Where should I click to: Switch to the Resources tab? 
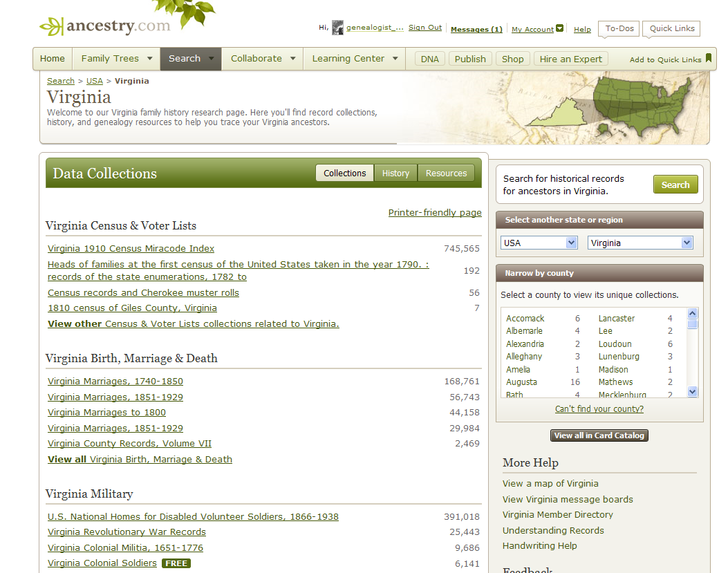pos(446,173)
